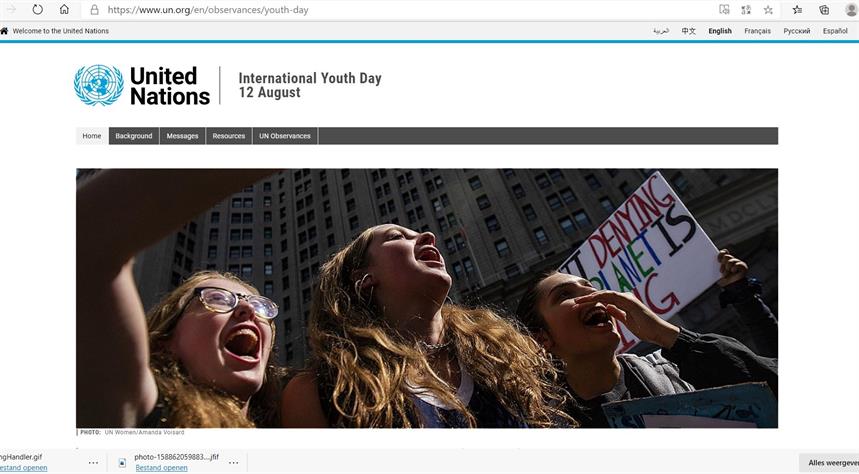Click the browser home icon
859x474 pixels.
(x=64, y=9)
